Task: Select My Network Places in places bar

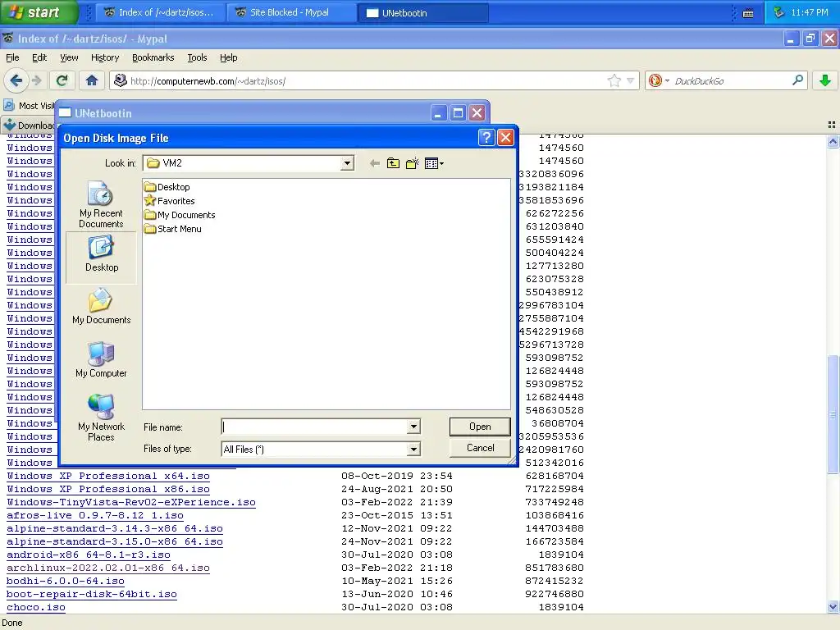Action: [101, 418]
